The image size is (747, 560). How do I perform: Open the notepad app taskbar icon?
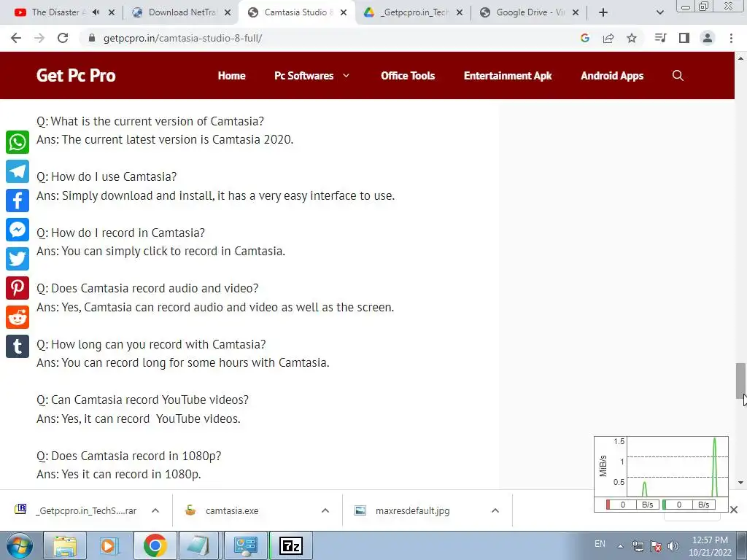[x=198, y=545]
